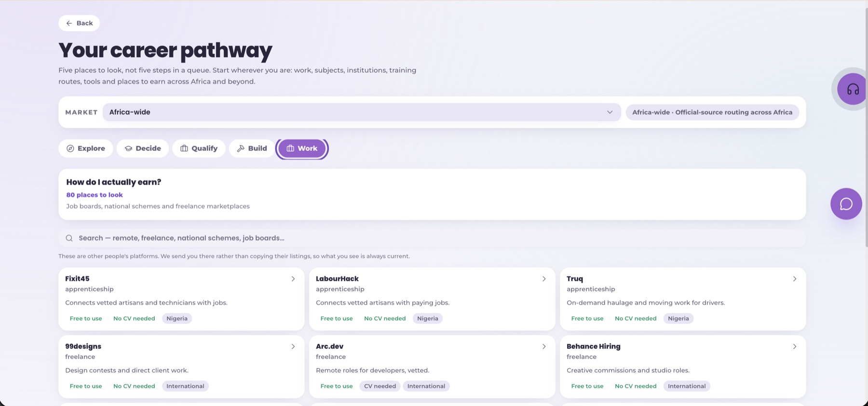Click the No CV needed tag on LabourHack
868x406 pixels.
[385, 319]
